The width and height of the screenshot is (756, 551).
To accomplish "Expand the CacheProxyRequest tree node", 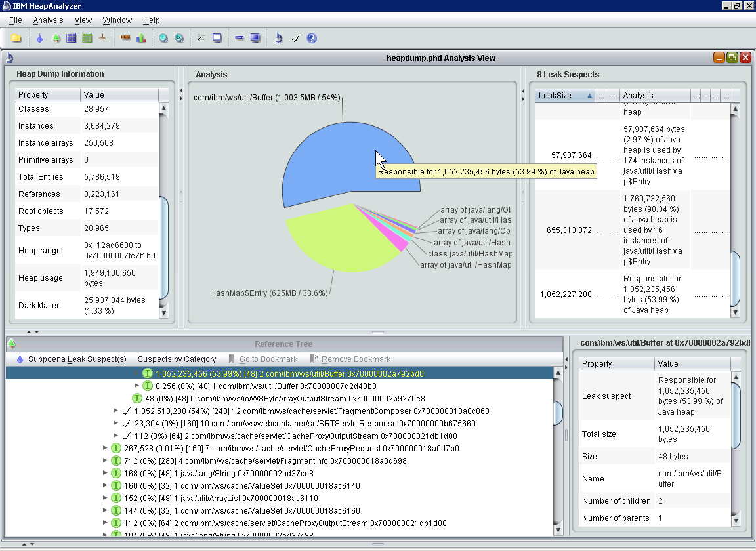I will (106, 448).
